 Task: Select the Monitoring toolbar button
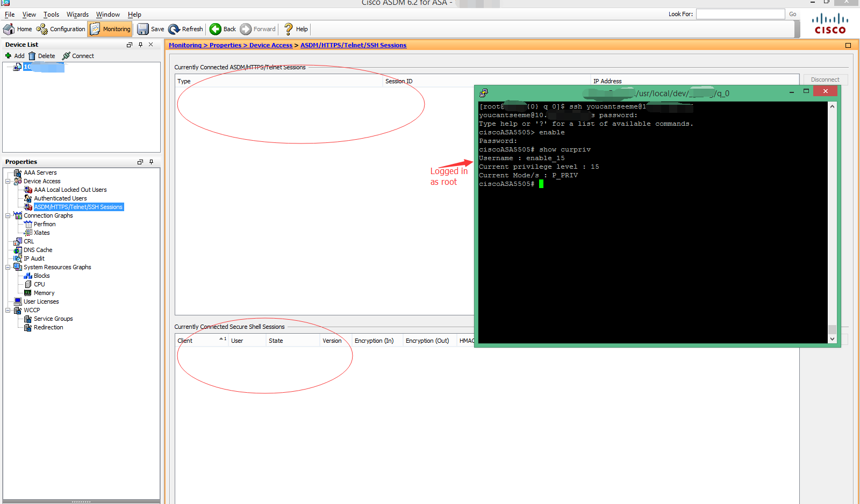coord(110,29)
